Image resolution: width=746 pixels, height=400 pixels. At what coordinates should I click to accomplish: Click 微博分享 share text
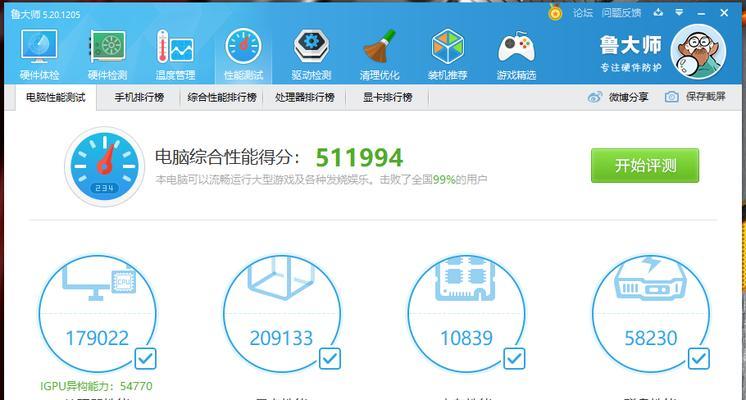(x=628, y=97)
